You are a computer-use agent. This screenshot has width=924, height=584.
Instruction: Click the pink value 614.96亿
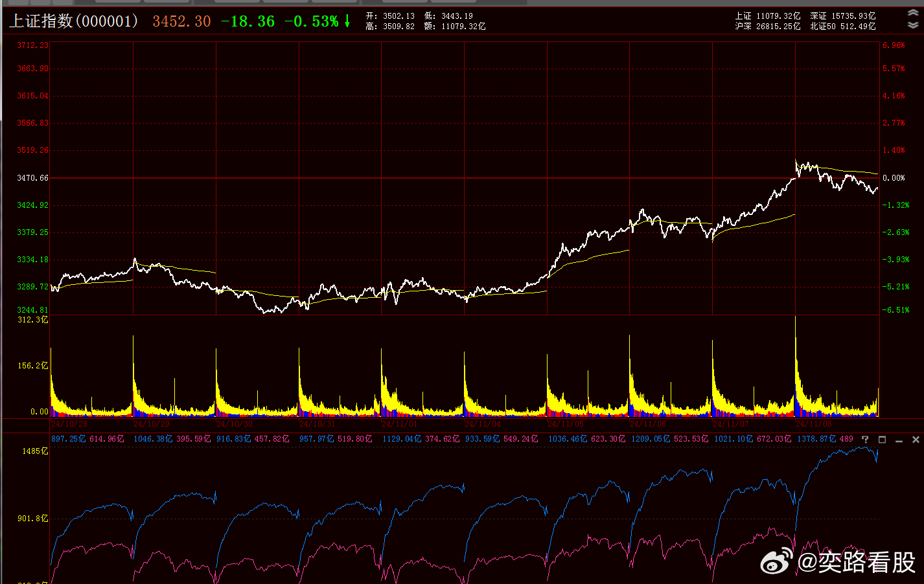[107, 439]
